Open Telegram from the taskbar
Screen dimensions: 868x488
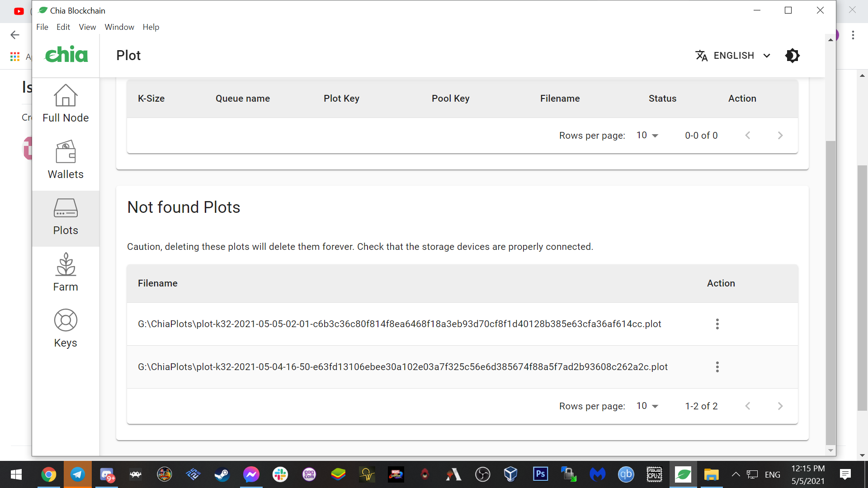click(x=78, y=474)
